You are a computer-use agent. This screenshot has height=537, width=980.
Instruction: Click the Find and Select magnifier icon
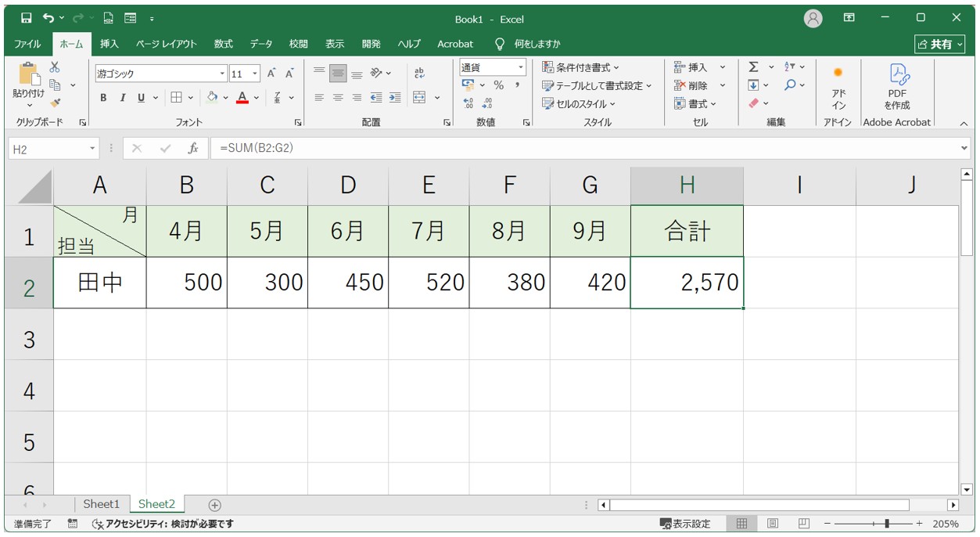(x=790, y=85)
